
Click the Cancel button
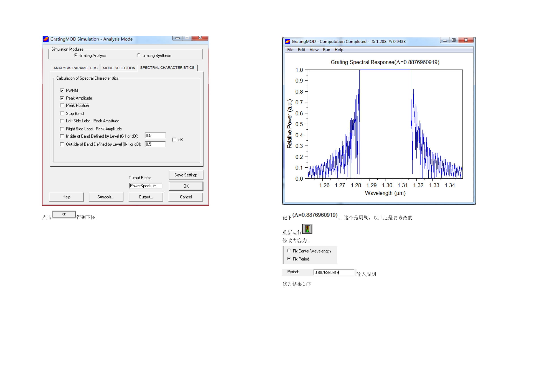tap(186, 197)
